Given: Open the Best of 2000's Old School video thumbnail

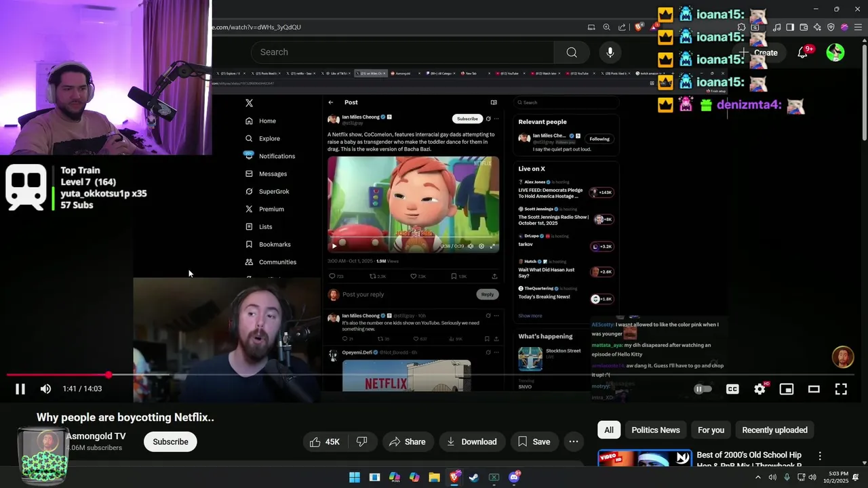Looking at the screenshot, I should pos(645,458).
